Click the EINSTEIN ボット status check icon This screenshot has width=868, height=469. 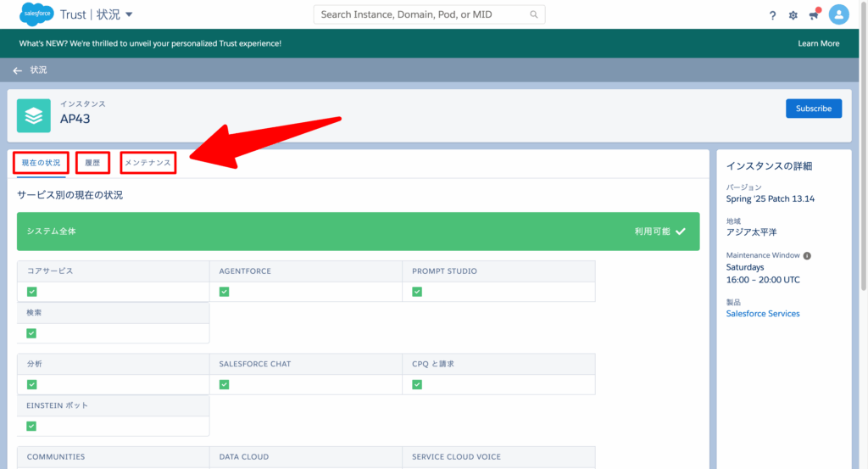[x=31, y=426]
